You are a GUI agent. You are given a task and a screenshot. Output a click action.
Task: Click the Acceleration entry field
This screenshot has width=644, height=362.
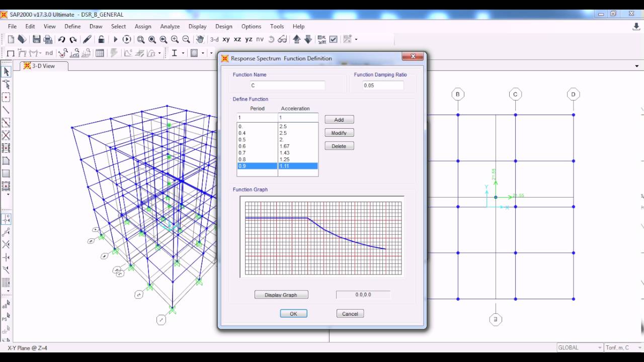pyautogui.click(x=298, y=117)
